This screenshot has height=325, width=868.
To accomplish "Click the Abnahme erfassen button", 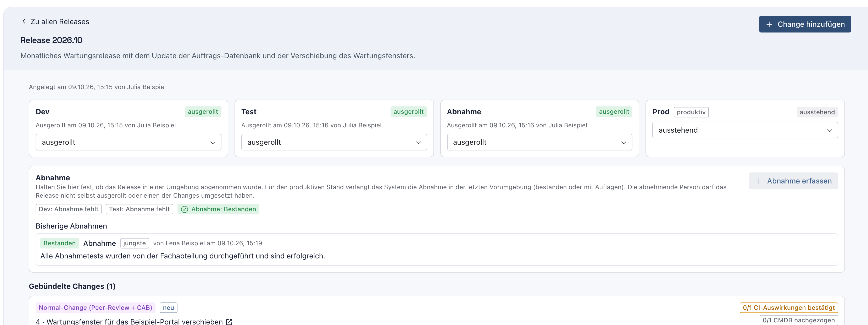I will 793,181.
